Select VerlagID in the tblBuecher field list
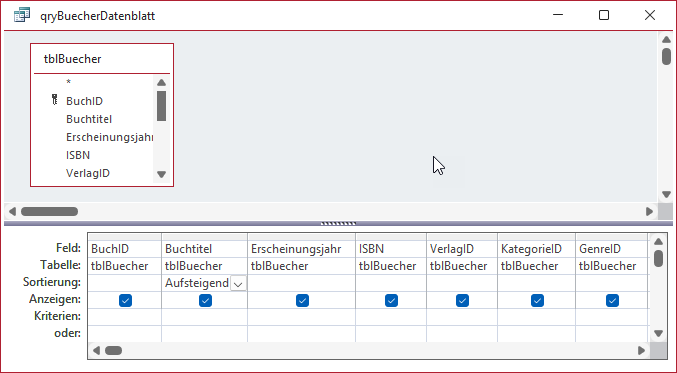677x373 pixels. (88, 173)
